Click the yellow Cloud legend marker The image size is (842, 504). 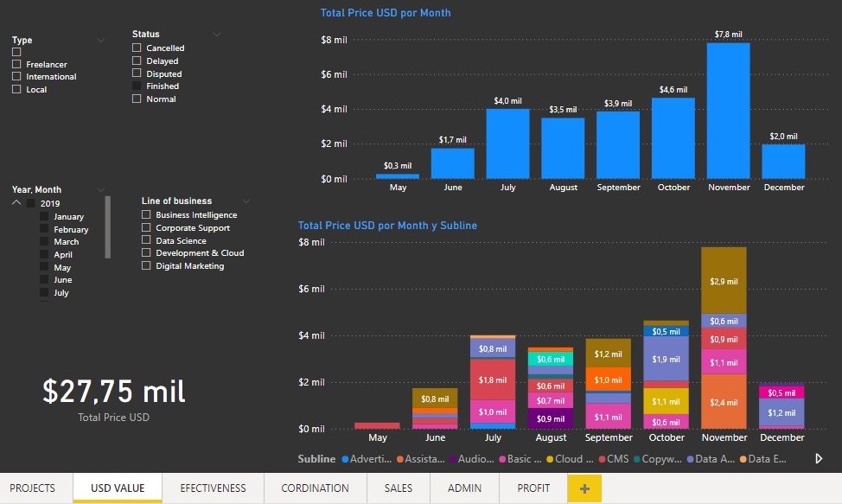(x=550, y=459)
